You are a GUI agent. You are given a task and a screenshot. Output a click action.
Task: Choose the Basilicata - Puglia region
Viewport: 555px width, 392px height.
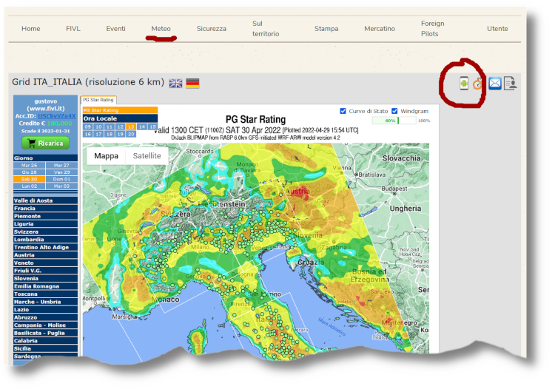point(45,333)
